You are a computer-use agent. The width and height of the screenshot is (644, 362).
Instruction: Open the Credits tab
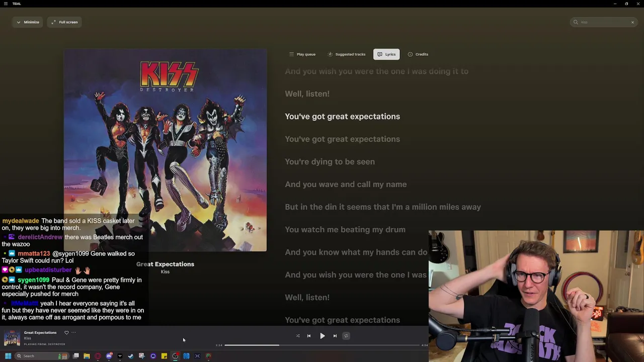418,54
